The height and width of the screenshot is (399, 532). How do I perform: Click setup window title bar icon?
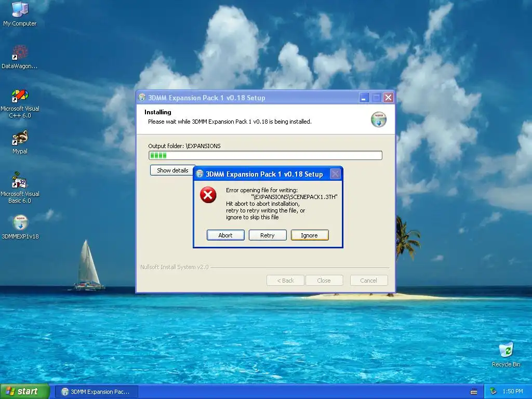tap(142, 98)
